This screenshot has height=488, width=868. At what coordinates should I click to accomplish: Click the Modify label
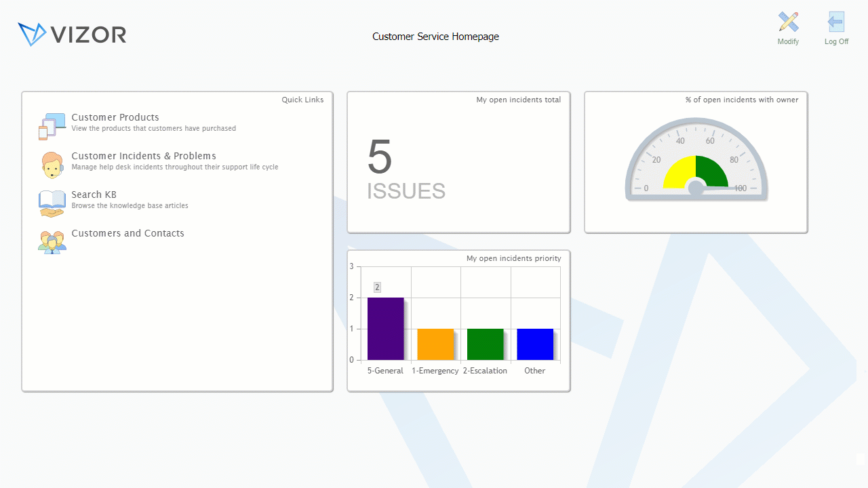[x=788, y=41]
